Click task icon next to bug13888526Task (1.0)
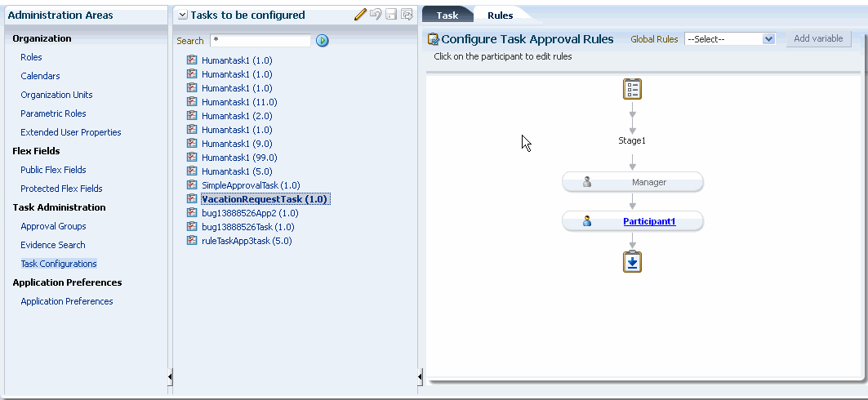Image resolution: width=868 pixels, height=400 pixels. 192,226
